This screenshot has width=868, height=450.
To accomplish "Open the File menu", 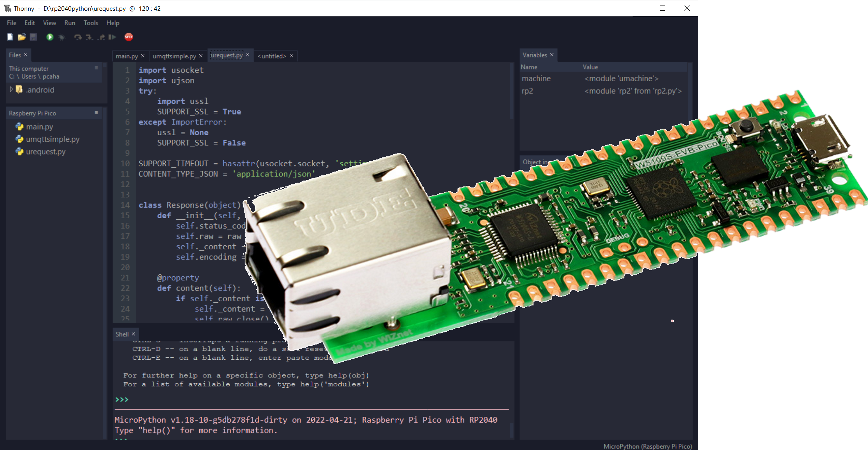I will pos(11,23).
